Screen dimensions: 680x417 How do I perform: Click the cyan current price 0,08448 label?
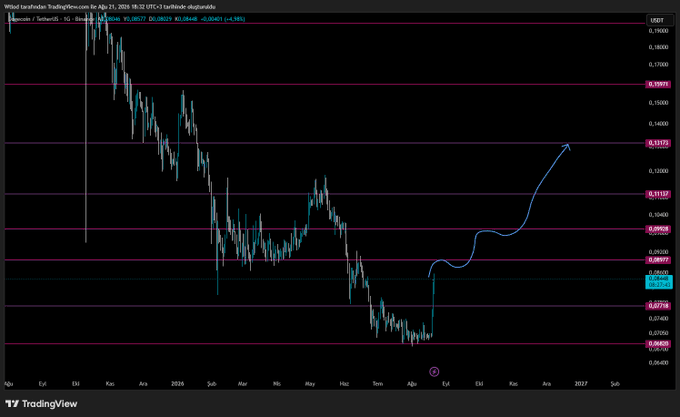coord(659,282)
